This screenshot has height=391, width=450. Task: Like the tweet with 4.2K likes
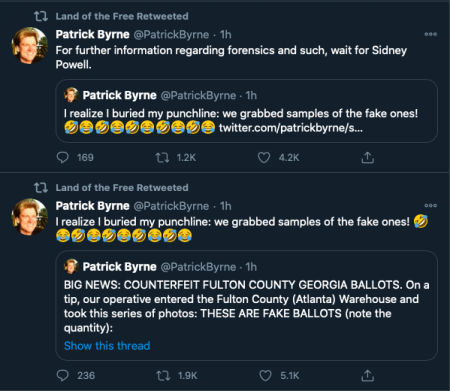tap(264, 157)
